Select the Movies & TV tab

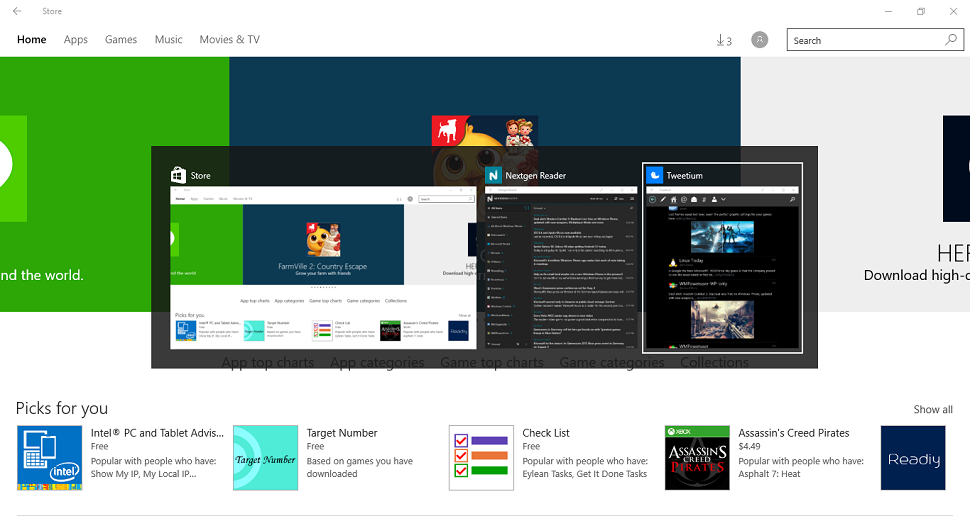tap(229, 40)
